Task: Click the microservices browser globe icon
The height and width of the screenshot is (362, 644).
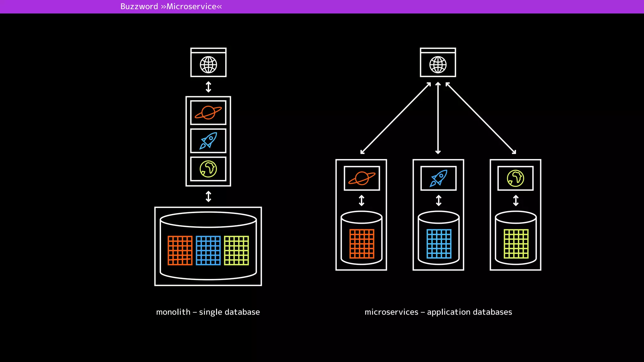Action: pos(438,64)
